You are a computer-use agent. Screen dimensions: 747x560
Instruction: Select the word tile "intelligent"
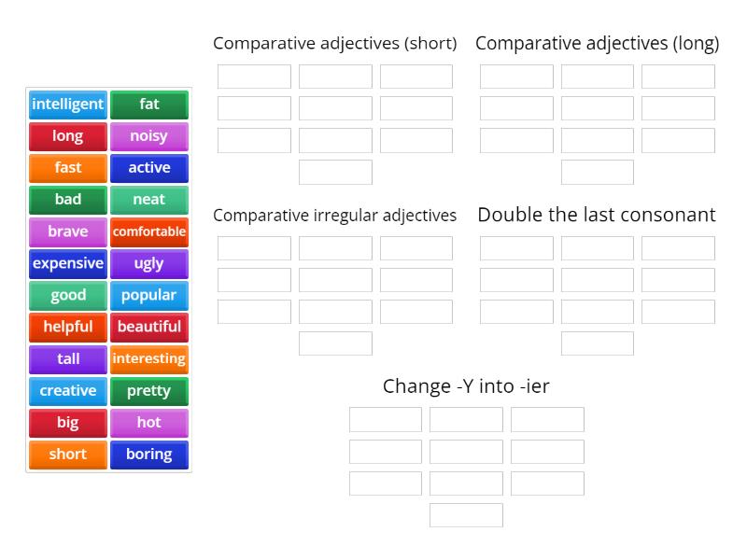click(x=67, y=105)
